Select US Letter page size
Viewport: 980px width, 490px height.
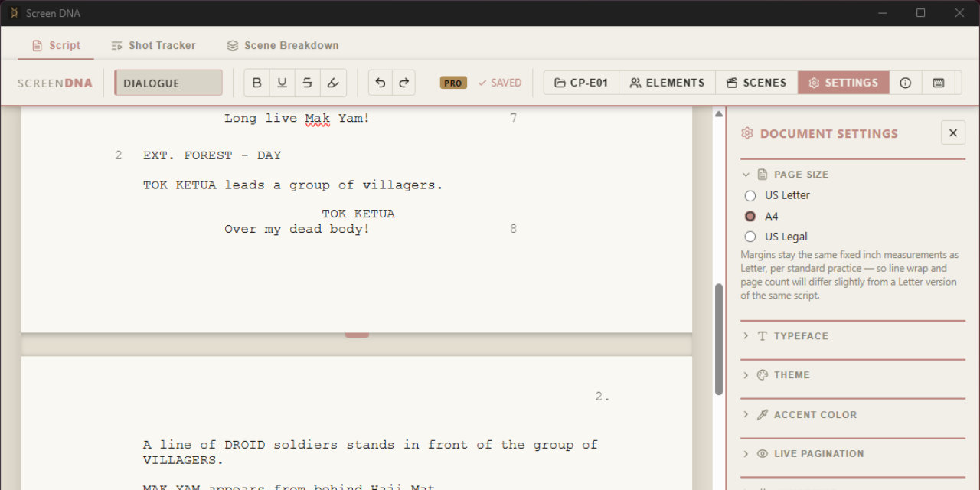pyautogui.click(x=777, y=195)
